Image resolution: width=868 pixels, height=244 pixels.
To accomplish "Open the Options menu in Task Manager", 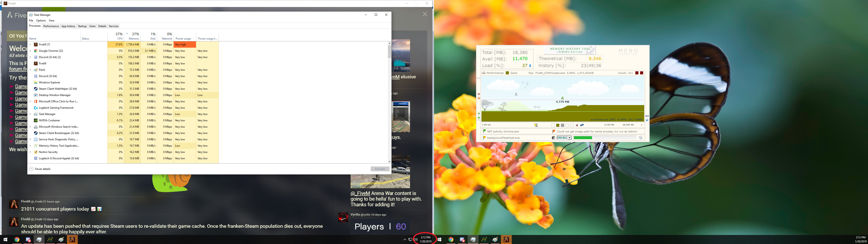I will (41, 21).
